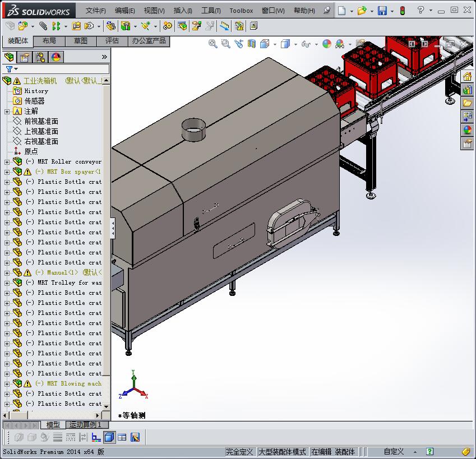
Task: Open the display style dropdown arrow
Action: coord(295,44)
